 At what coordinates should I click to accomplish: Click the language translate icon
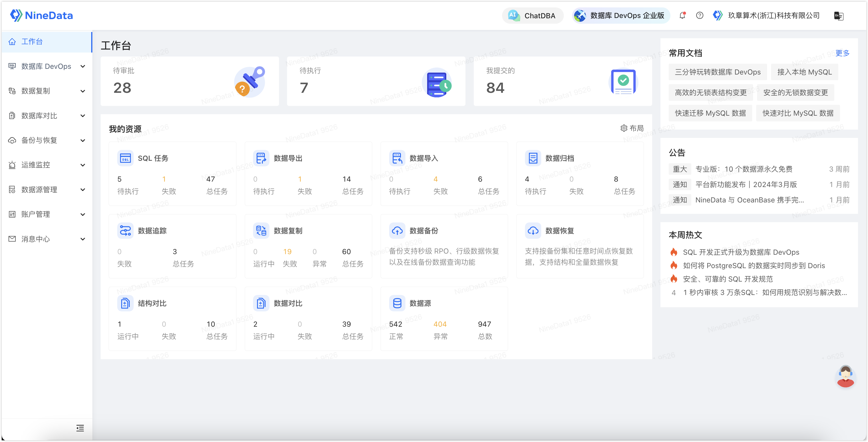tap(838, 16)
